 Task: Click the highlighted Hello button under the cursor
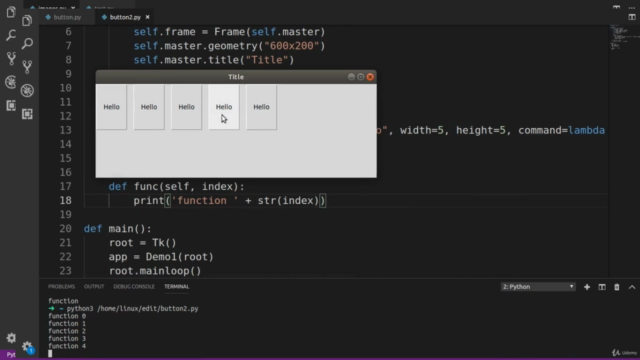tap(224, 107)
